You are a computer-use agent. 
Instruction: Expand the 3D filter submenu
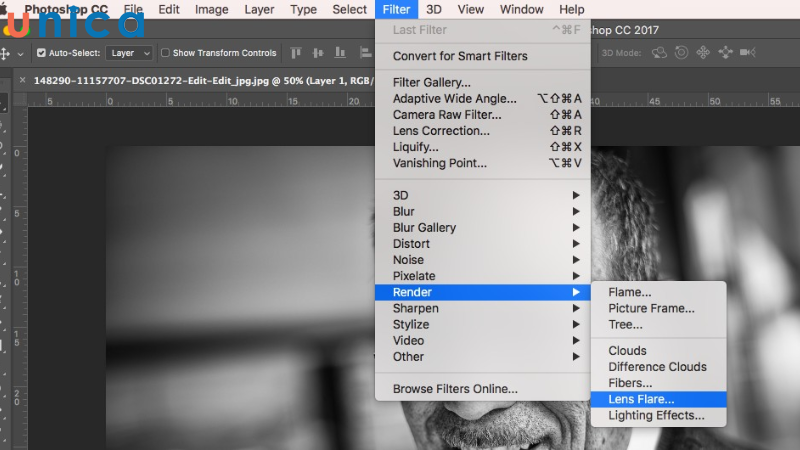(483, 195)
